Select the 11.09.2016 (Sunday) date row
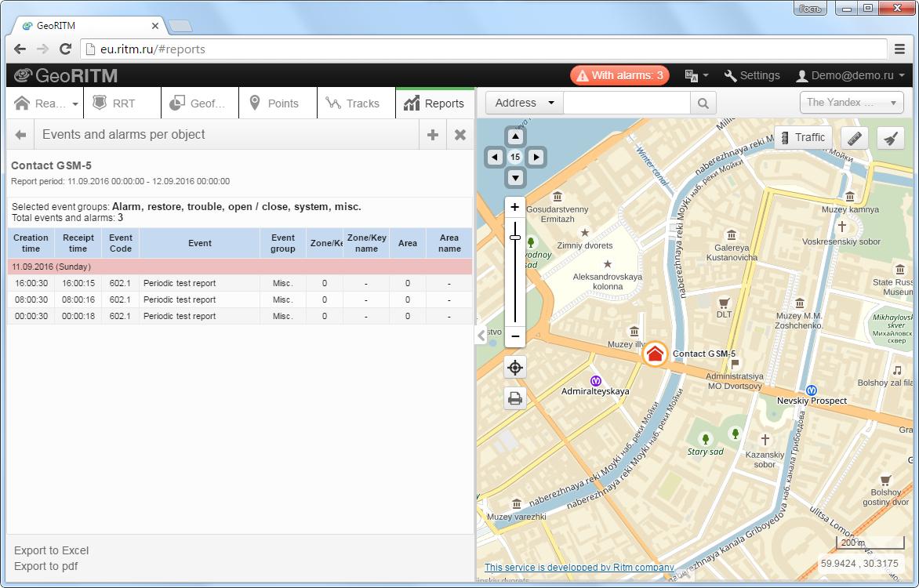This screenshot has height=588, width=919. click(x=240, y=267)
